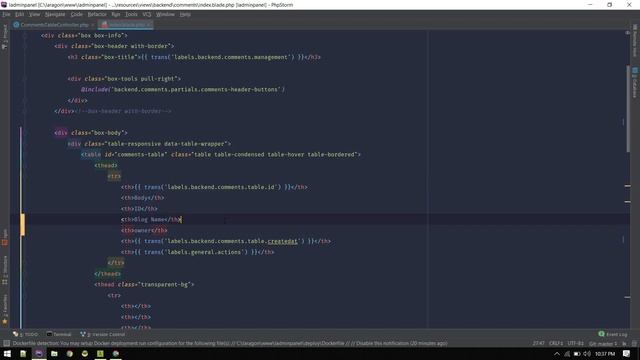
Task: Open the Event Log
Action: pos(613,334)
